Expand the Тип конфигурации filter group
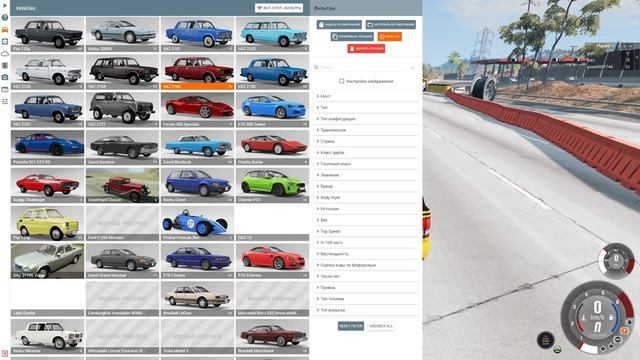The image size is (640, 360). 366,119
